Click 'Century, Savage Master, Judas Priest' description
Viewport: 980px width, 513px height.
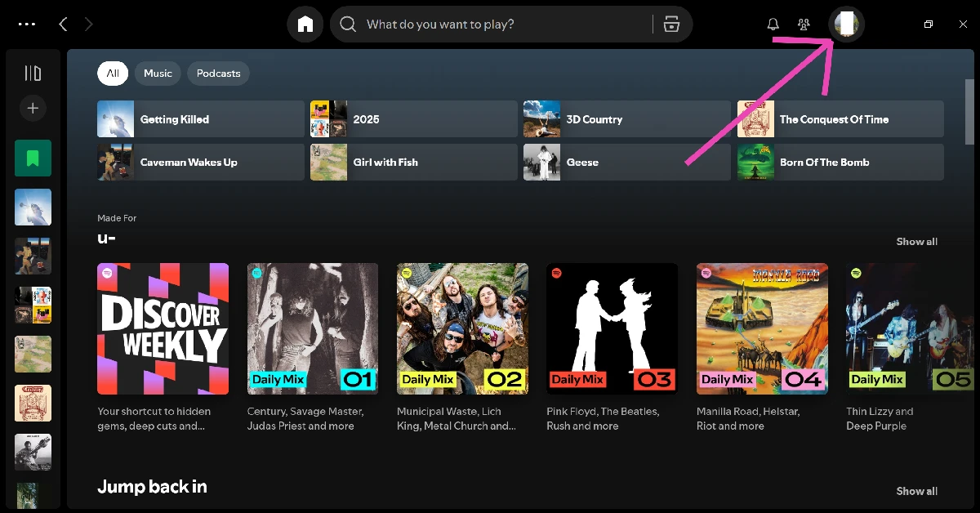(x=305, y=418)
